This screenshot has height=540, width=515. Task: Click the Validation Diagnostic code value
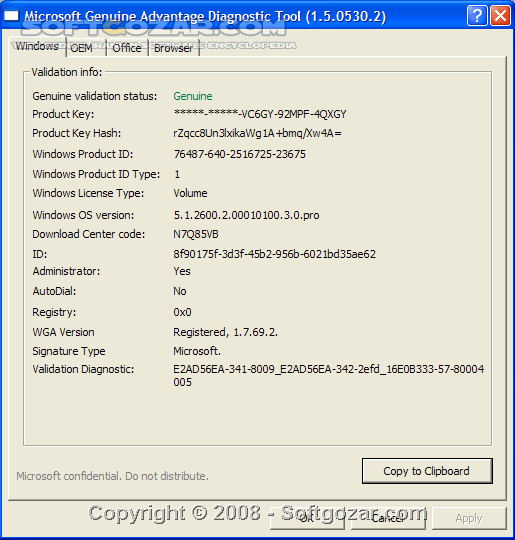click(x=329, y=376)
